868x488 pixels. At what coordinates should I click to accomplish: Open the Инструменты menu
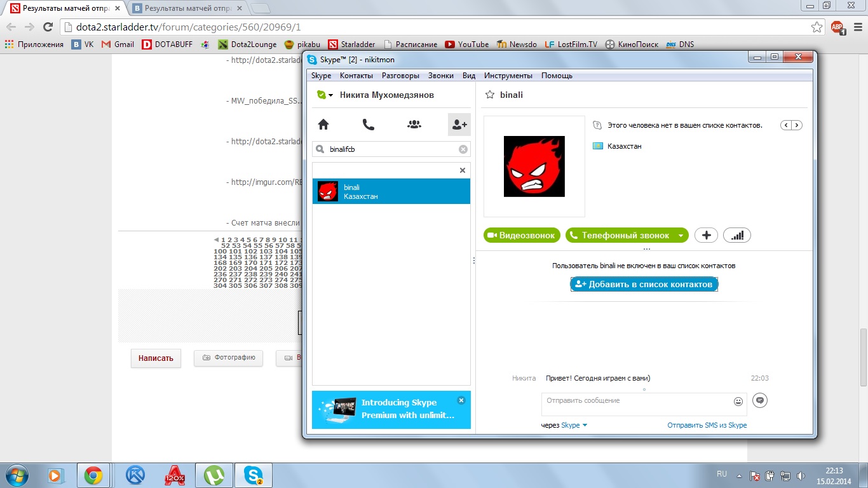(x=508, y=76)
